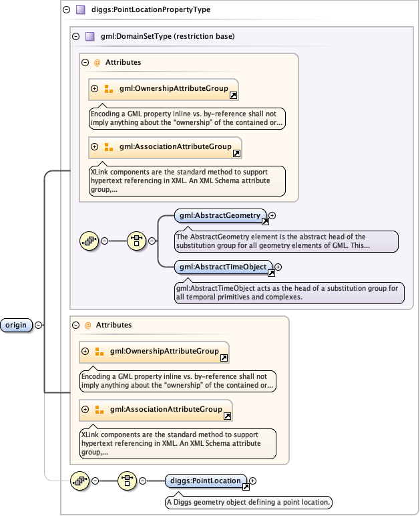The image size is (420, 516).
Task: Expand upper gml:AssociationAttributeGroup
Action: click(94, 146)
